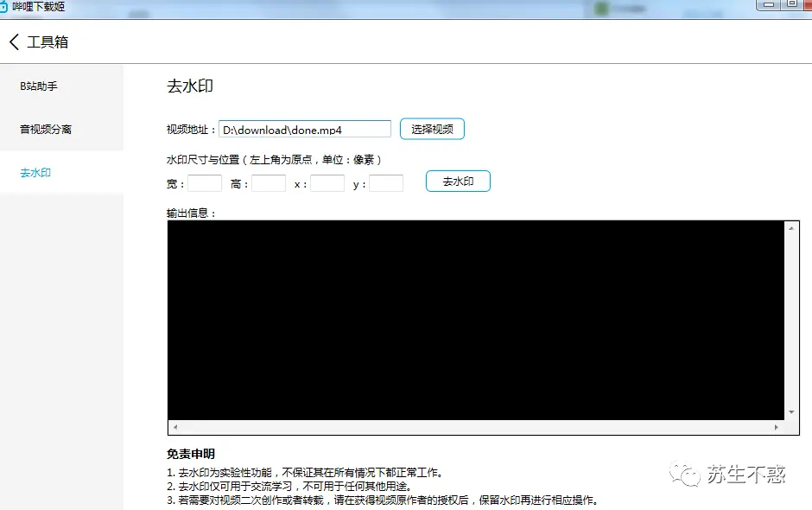Click the vertical scrollbar of the output panel
The image size is (812, 510).
click(790, 320)
